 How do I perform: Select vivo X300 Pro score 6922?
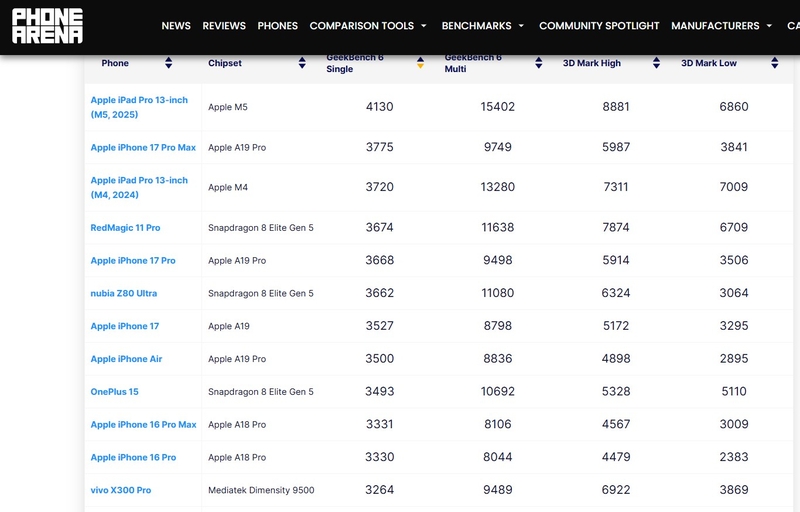[x=616, y=490]
